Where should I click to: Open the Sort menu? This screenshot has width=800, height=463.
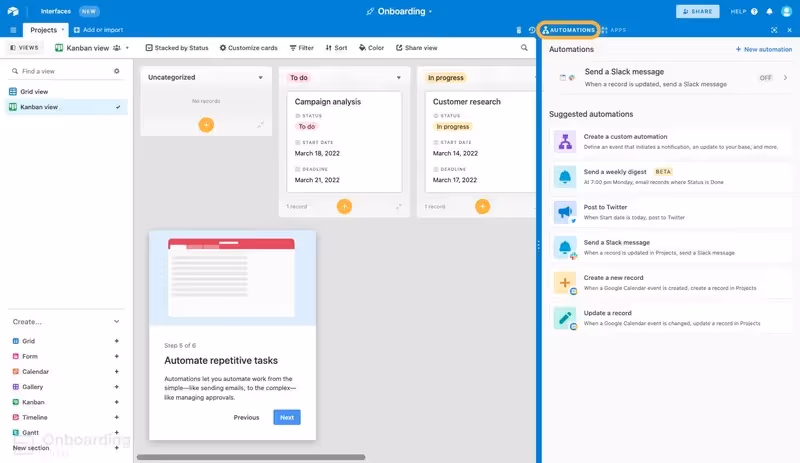[336, 48]
